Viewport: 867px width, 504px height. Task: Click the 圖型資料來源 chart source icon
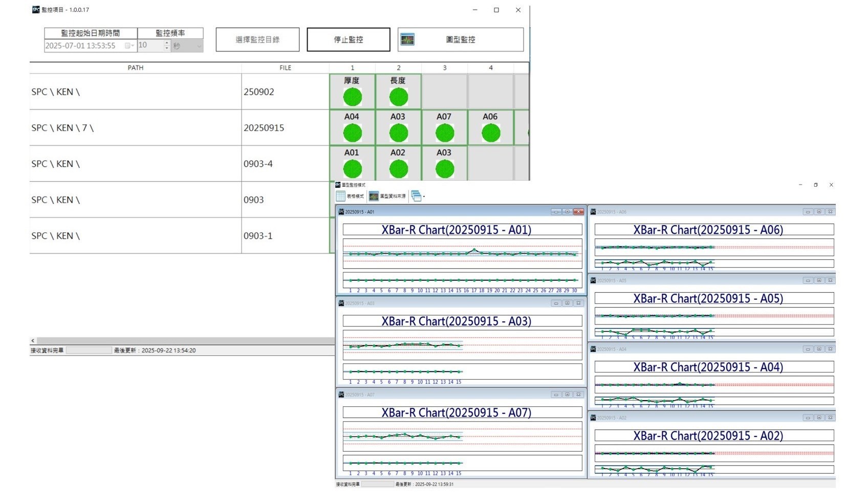coord(374,196)
